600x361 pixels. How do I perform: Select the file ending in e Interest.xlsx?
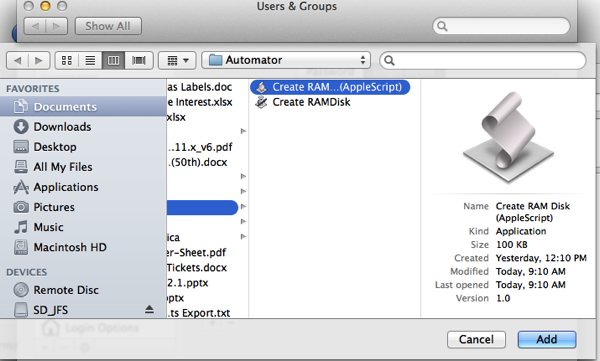(200, 102)
